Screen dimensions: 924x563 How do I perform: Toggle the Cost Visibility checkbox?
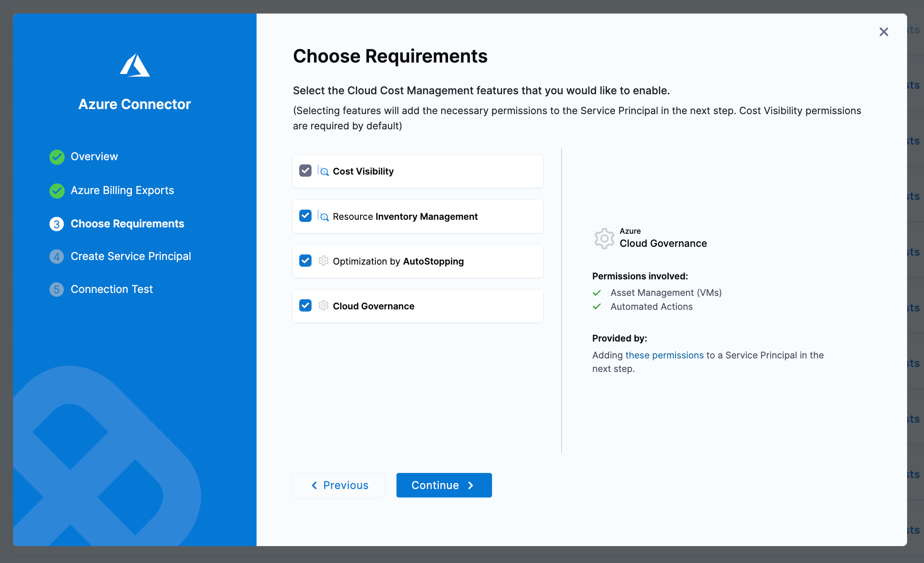click(x=305, y=171)
